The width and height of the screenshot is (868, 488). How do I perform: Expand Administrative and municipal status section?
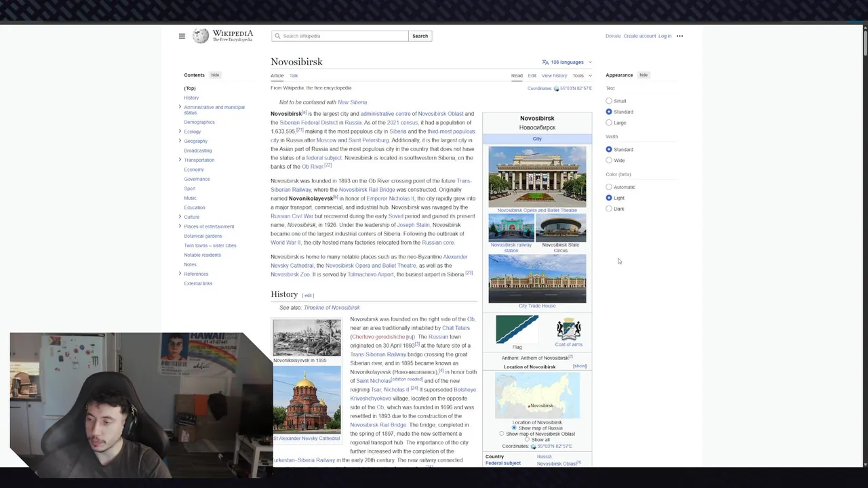[180, 107]
